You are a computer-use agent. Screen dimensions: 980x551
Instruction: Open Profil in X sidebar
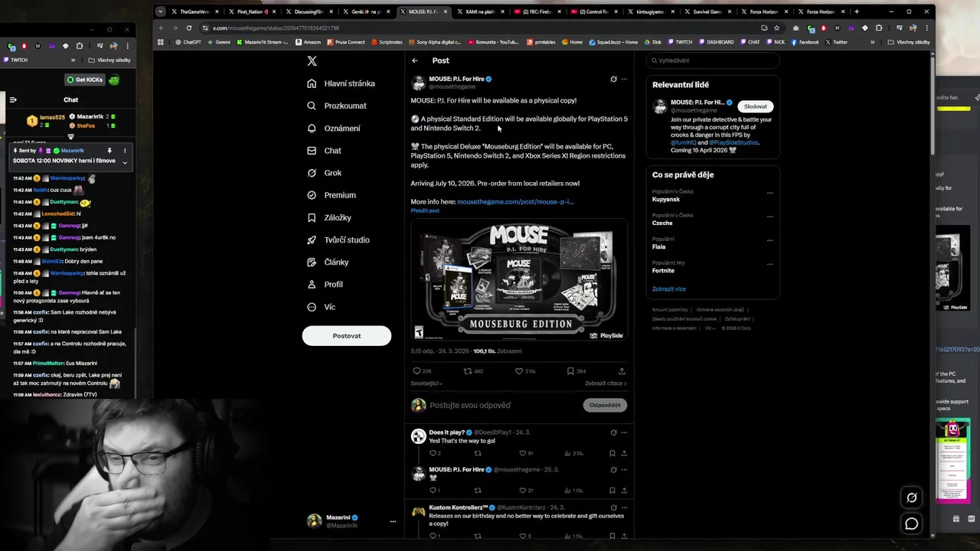click(x=324, y=284)
